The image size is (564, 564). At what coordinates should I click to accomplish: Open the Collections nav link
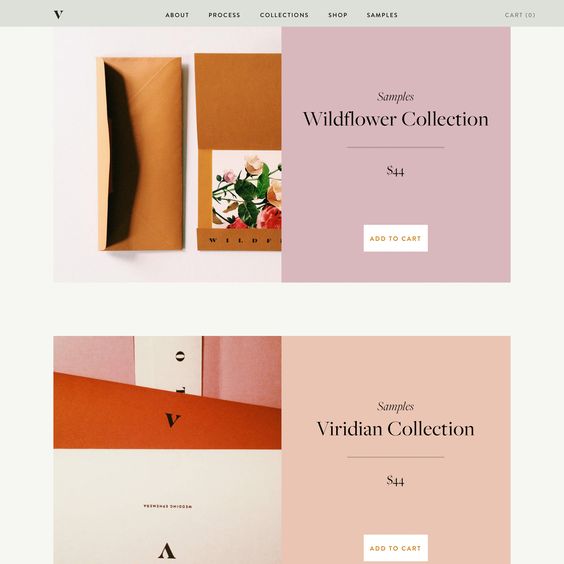tap(284, 15)
